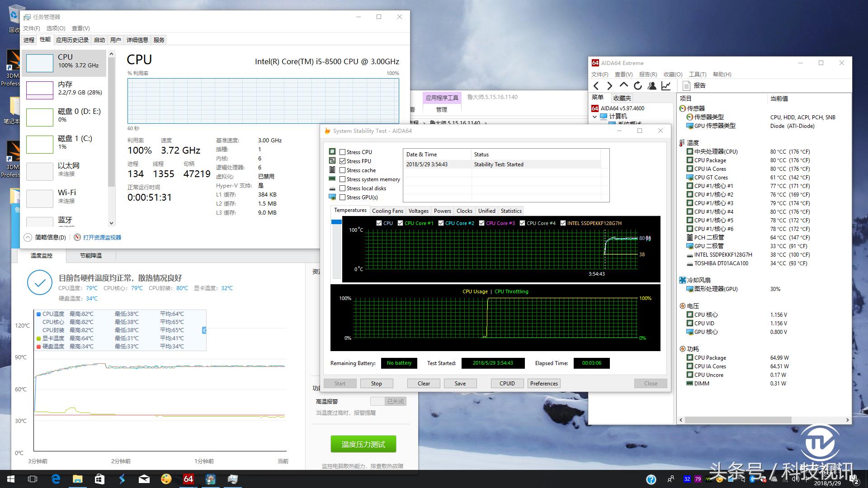Open Edge browser from the taskbar
The width and height of the screenshot is (868, 488).
56,479
